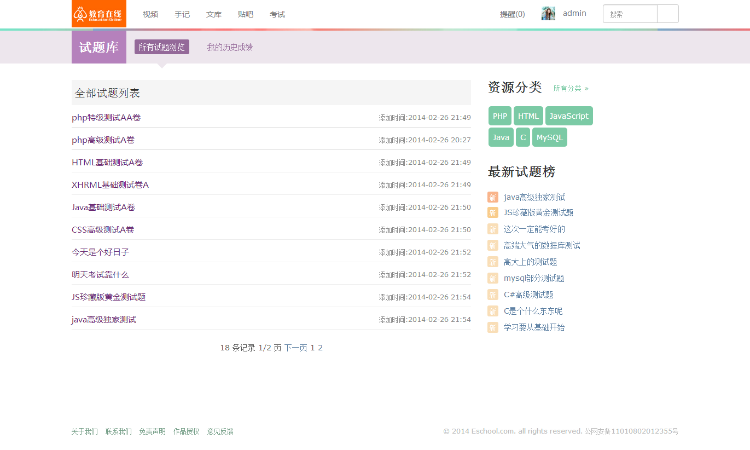Open the 关于我们 footer link
750x450 pixels.
[x=85, y=431]
